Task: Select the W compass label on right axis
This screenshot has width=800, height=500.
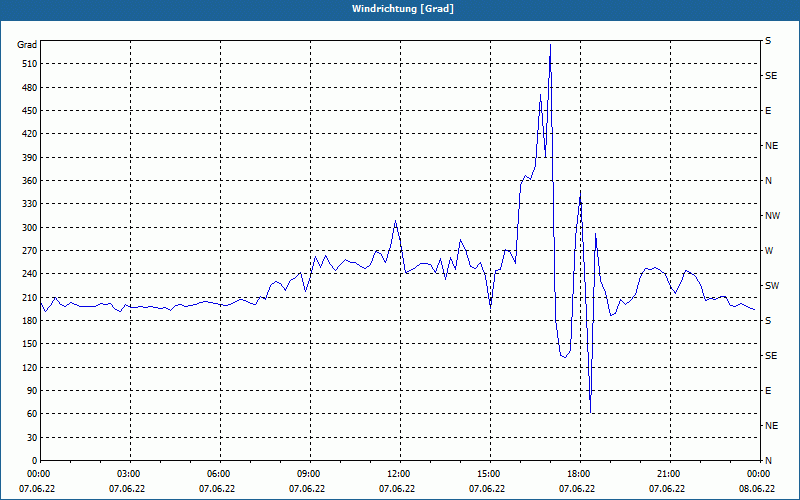Action: 769,251
